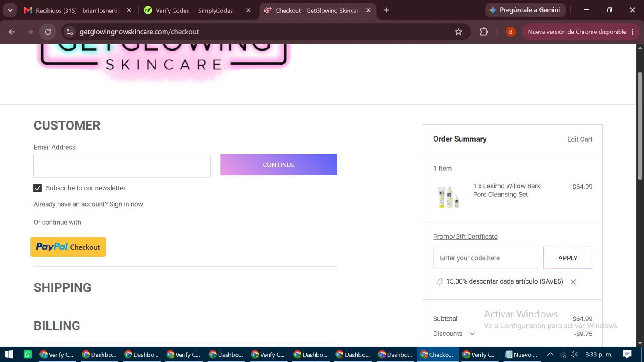Reload the checkout page
Image resolution: width=644 pixels, height=362 pixels.
[x=48, y=32]
